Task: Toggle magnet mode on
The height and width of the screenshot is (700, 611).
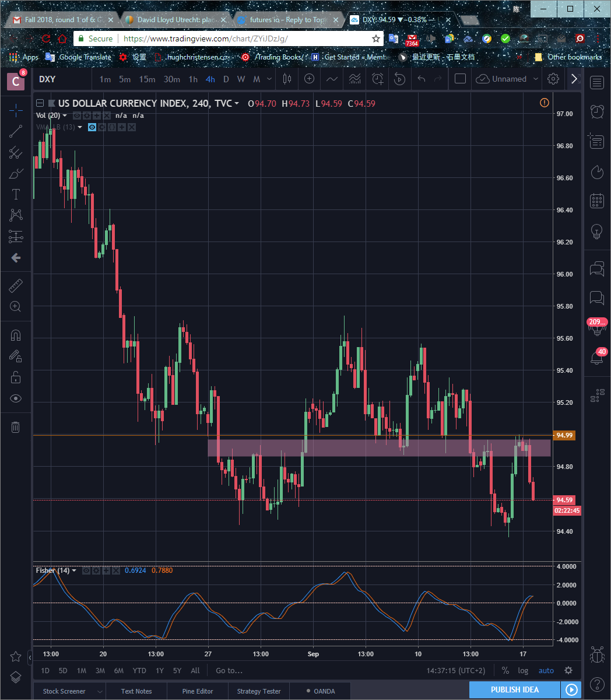Action: point(16,335)
